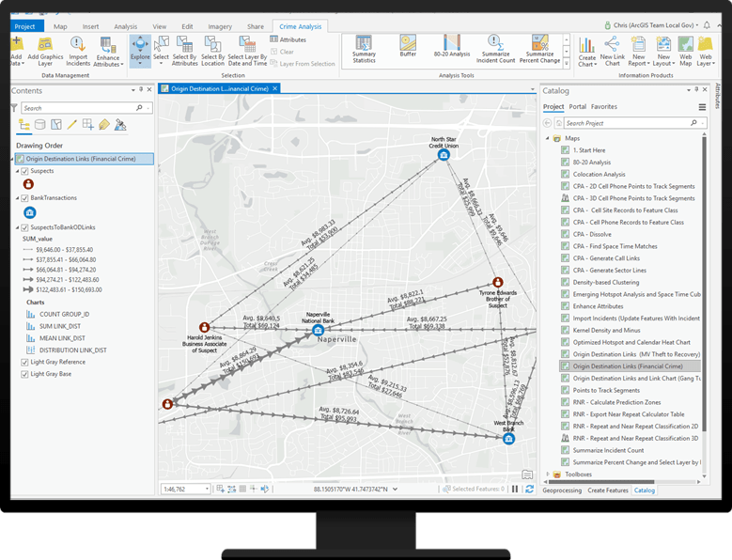Viewport: 732px width, 560px height.
Task: Open the coordinate display units dropdown
Action: click(x=395, y=490)
